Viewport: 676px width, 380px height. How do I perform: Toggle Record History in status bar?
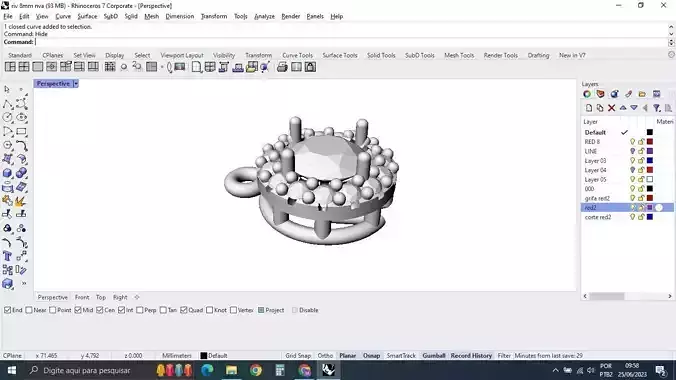(471, 356)
